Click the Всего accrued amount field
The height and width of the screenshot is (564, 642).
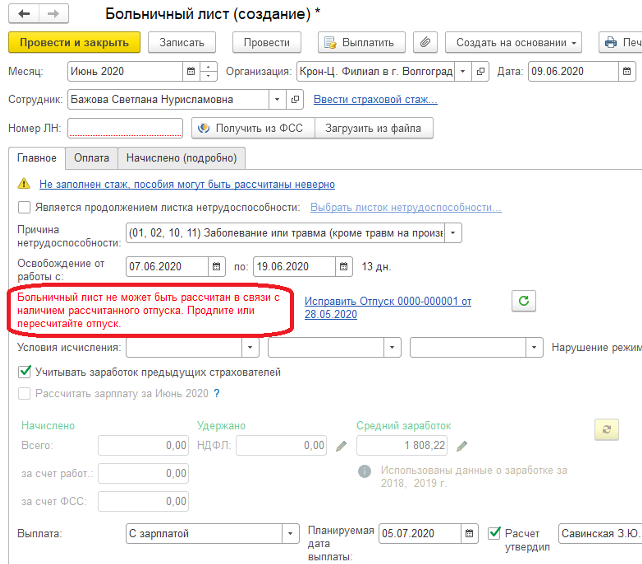[143, 446]
